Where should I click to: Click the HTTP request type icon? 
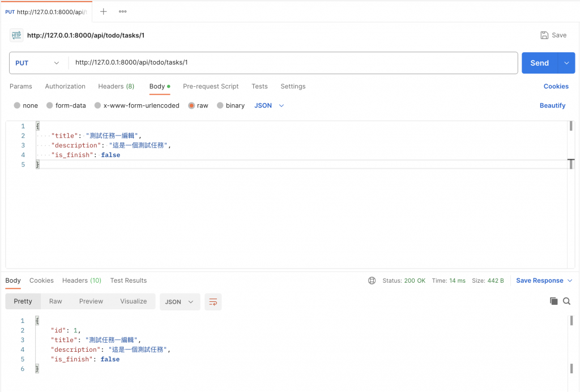click(16, 36)
